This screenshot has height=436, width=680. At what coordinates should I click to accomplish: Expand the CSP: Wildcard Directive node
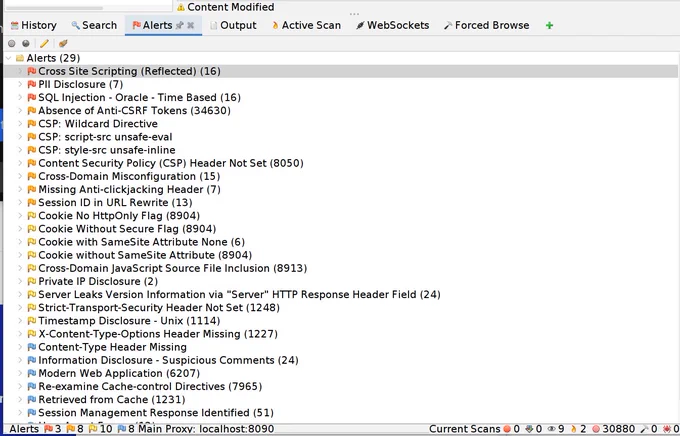pyautogui.click(x=20, y=124)
